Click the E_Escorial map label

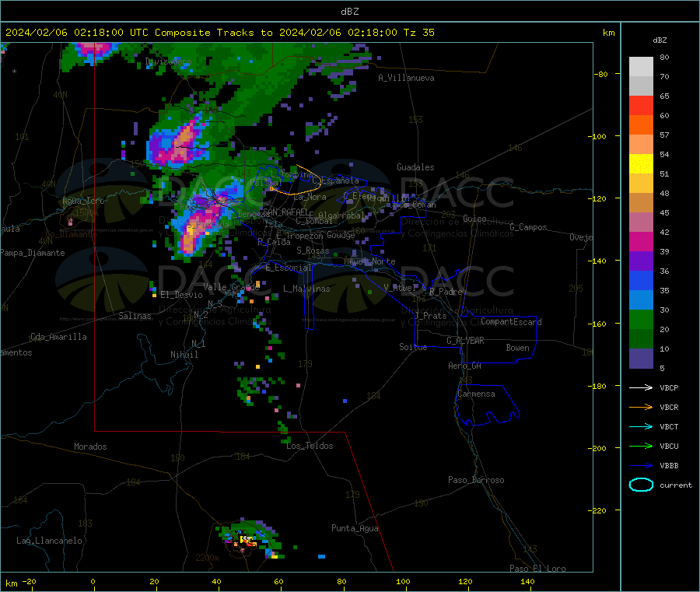(x=288, y=268)
